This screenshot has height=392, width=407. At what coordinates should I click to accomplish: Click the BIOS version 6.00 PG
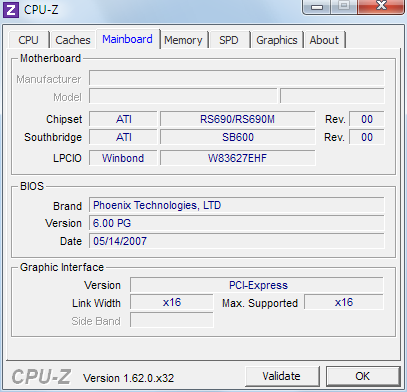tap(237, 223)
